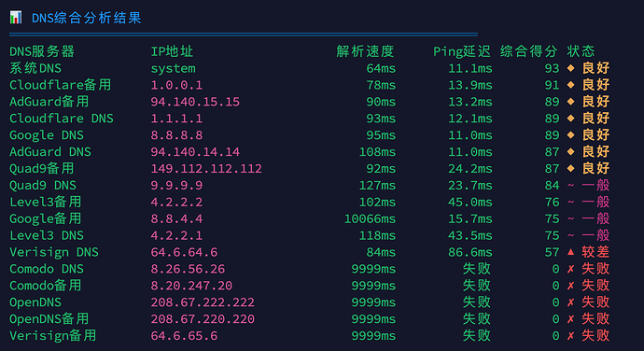Image resolution: width=644 pixels, height=351 pixels.
Task: Select the IP address 4.2.2.2
Action: [x=176, y=203]
